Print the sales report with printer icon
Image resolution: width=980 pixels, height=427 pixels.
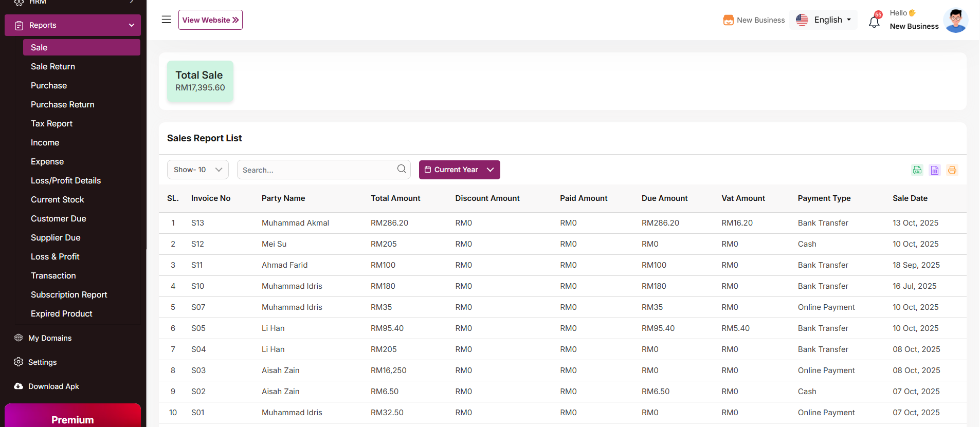coord(952,170)
